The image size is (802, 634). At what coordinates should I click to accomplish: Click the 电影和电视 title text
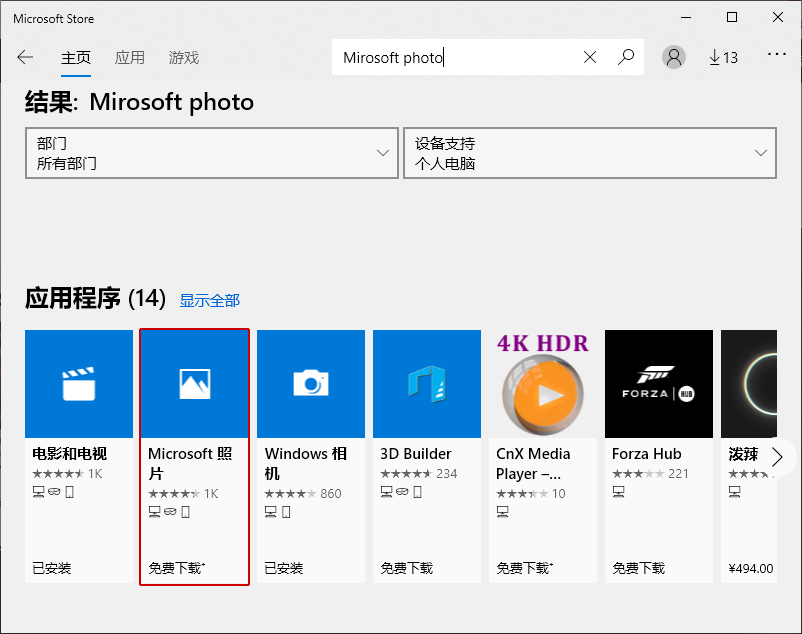click(70, 454)
